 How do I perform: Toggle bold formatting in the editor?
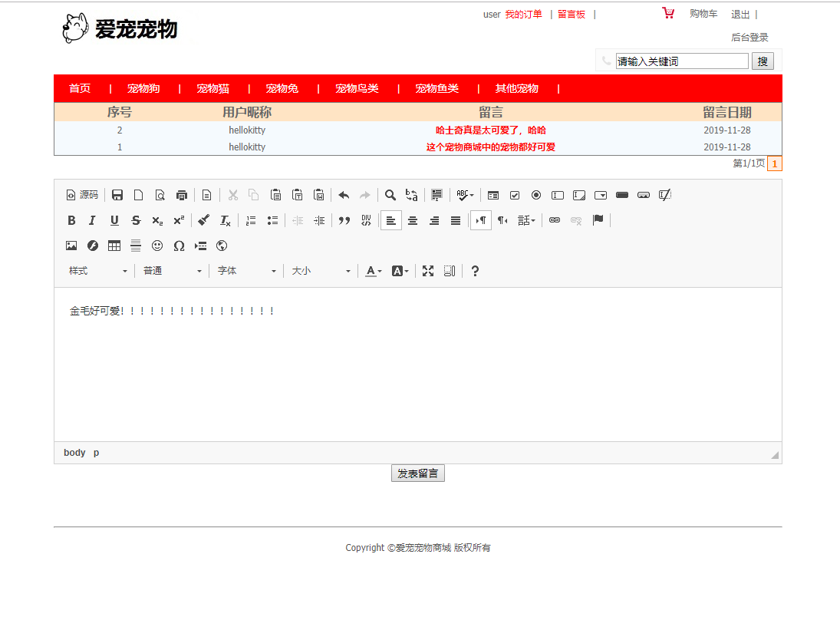coord(71,220)
